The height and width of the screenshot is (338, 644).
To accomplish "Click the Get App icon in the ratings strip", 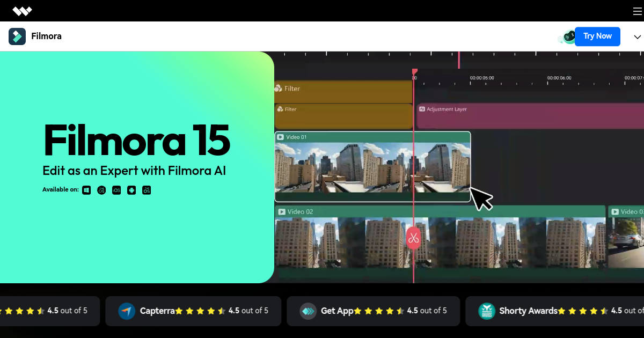I will [309, 311].
